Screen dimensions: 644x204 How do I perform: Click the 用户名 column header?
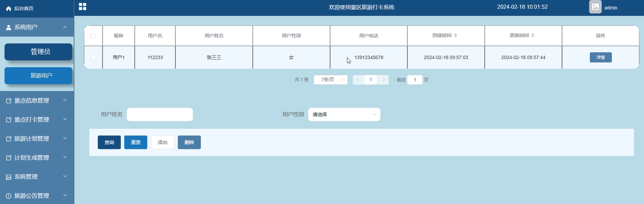[155, 36]
